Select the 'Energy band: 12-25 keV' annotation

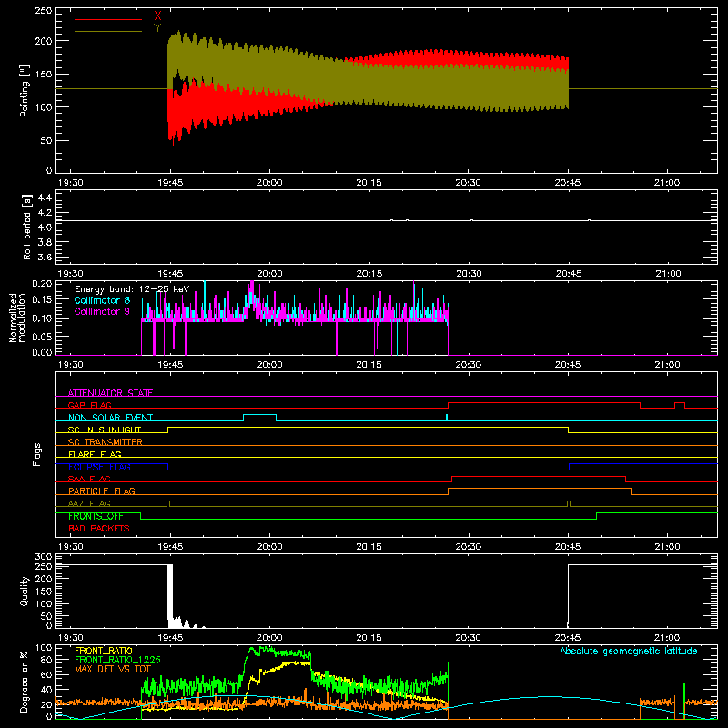click(x=132, y=289)
